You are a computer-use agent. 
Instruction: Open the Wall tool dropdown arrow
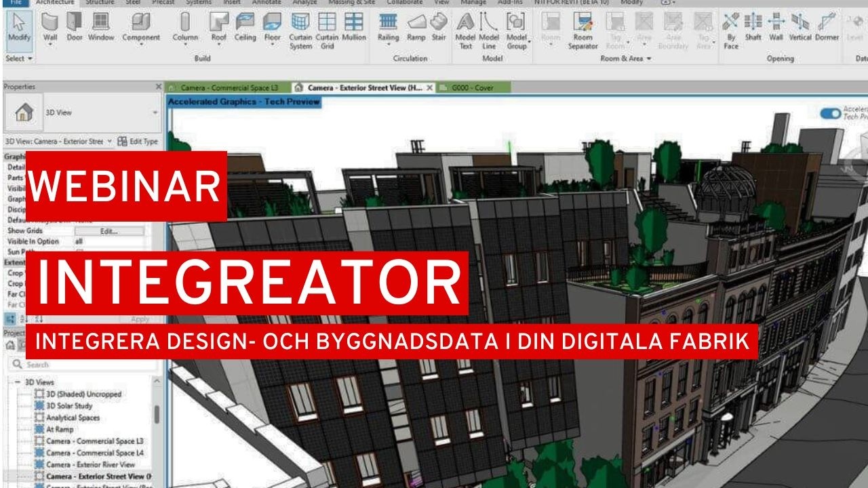(50, 45)
